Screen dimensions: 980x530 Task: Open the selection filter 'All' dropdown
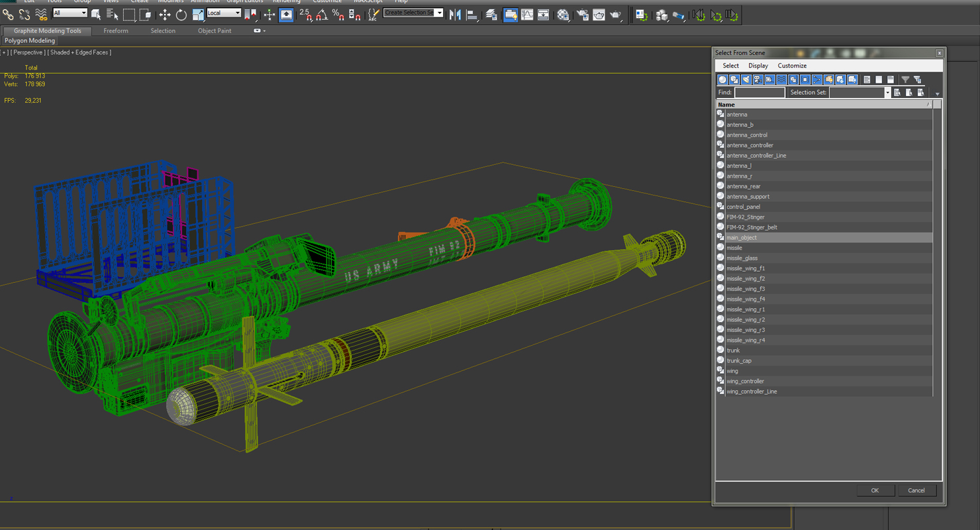70,13
